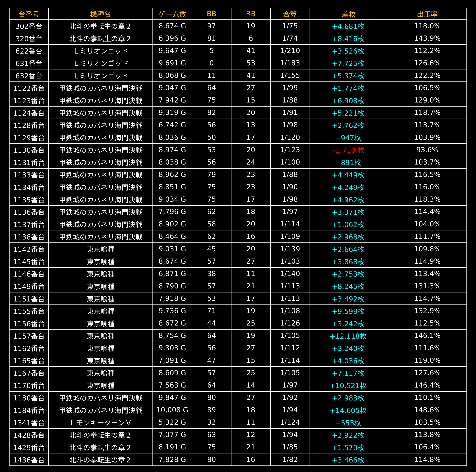Click the +4,681枚 difference value
The width and height of the screenshot is (476, 472).
pos(348,26)
